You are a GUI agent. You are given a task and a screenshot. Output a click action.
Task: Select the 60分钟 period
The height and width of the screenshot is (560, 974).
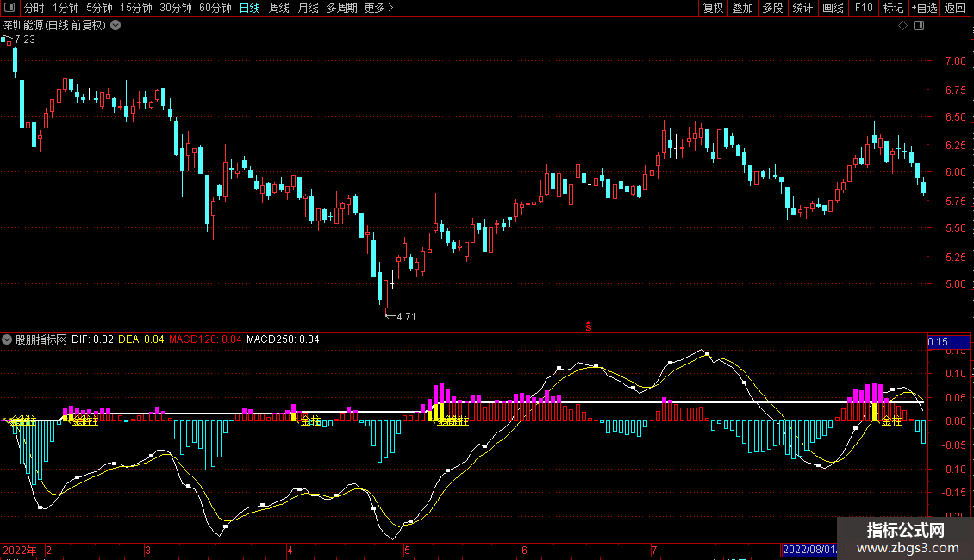pyautogui.click(x=215, y=8)
